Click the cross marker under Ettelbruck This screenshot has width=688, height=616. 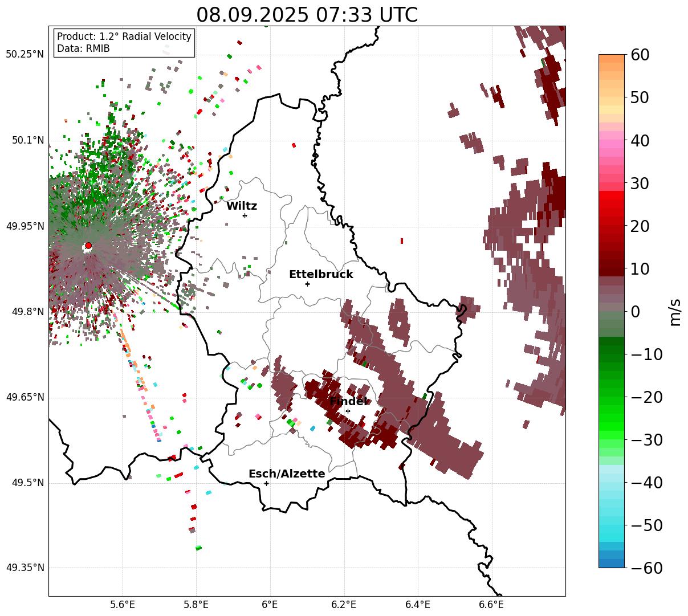click(x=307, y=284)
